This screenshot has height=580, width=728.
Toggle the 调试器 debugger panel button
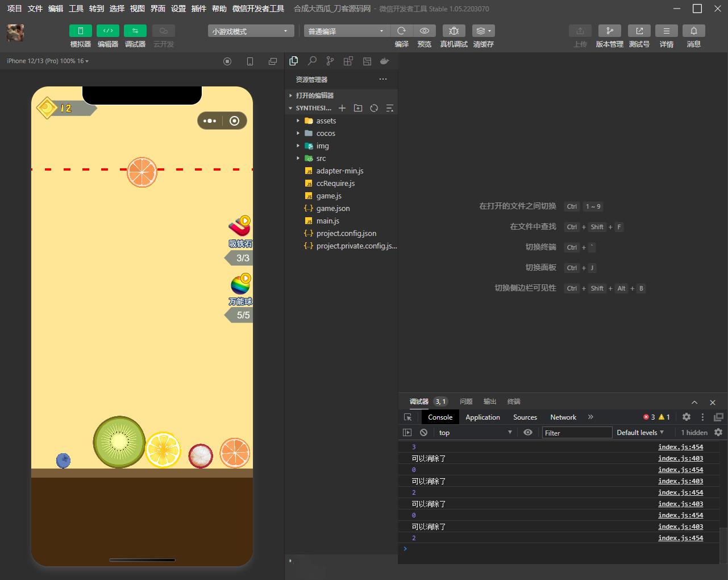click(135, 31)
